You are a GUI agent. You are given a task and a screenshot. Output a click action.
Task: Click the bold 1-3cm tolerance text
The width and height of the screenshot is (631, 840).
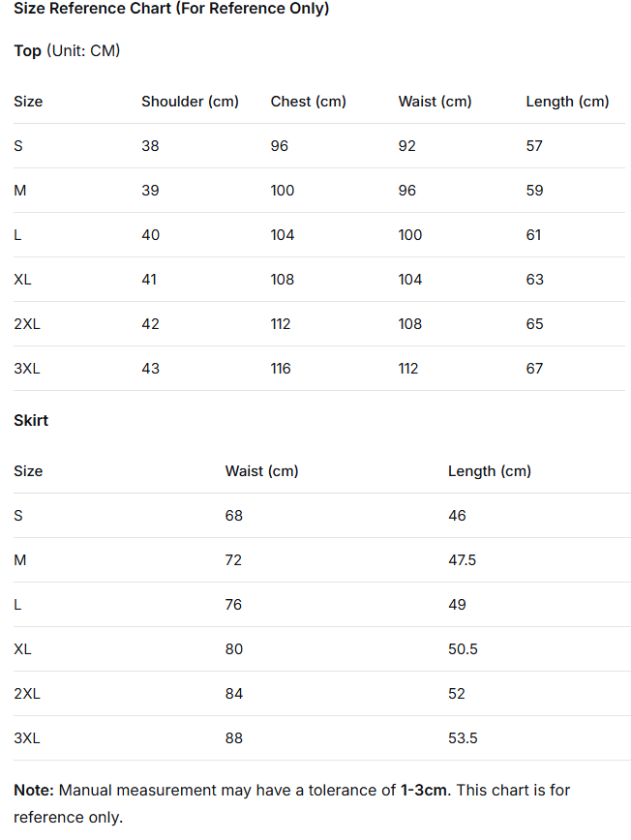pyautogui.click(x=424, y=791)
